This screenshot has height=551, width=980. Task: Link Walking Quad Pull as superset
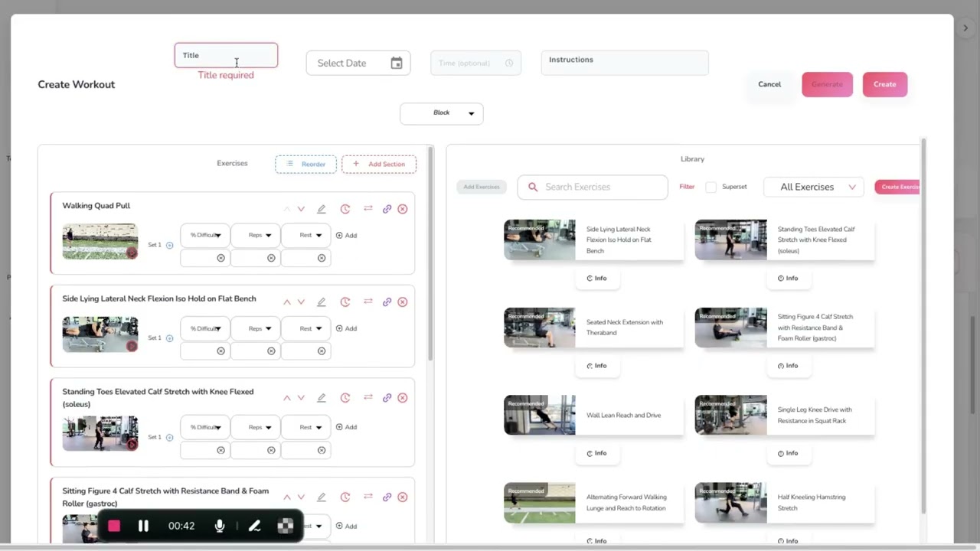tap(387, 209)
